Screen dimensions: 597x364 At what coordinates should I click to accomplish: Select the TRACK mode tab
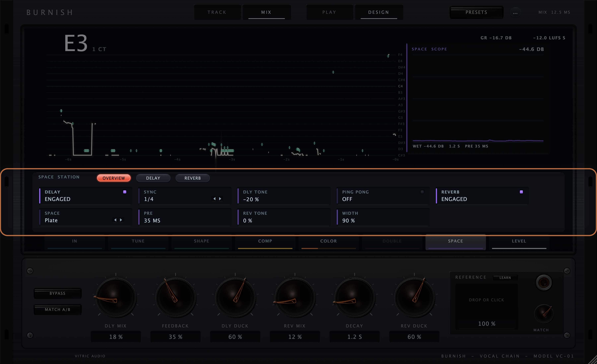[217, 12]
